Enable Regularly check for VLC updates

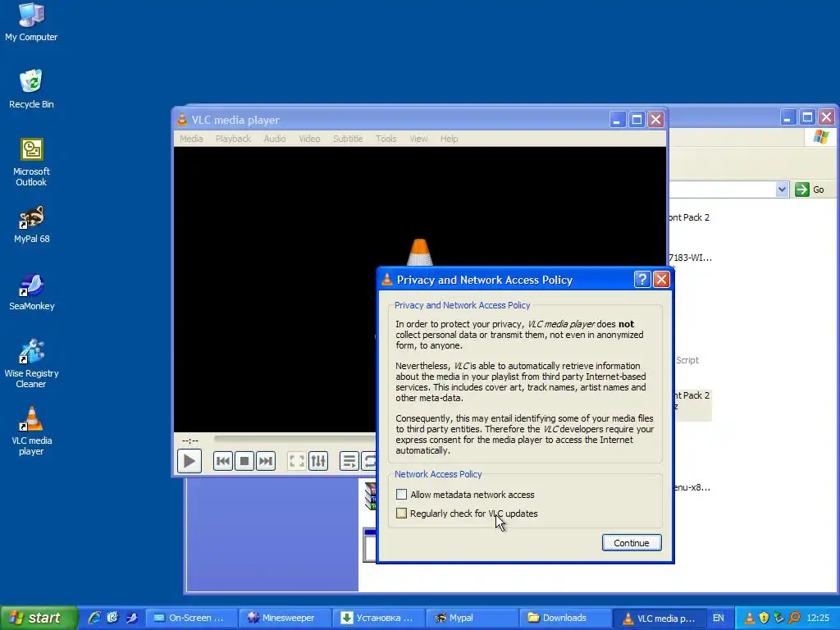[401, 514]
